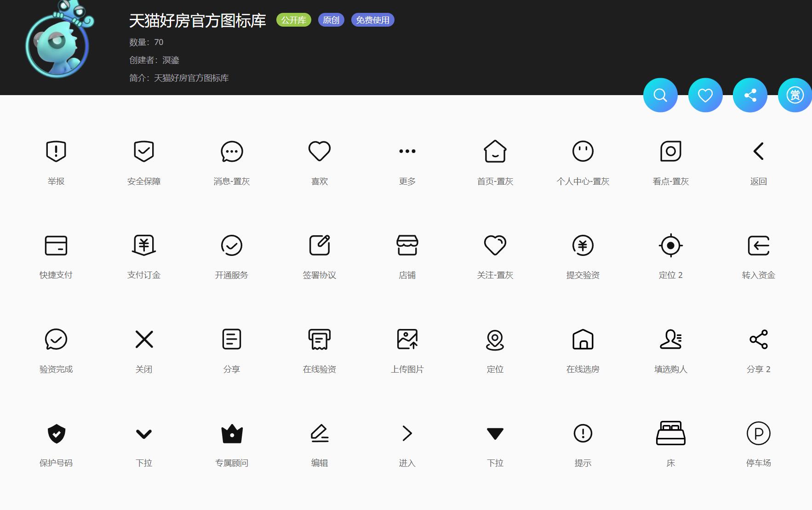Viewport: 812px width, 510px height.
Task: Share the library via round share button
Action: (x=750, y=95)
